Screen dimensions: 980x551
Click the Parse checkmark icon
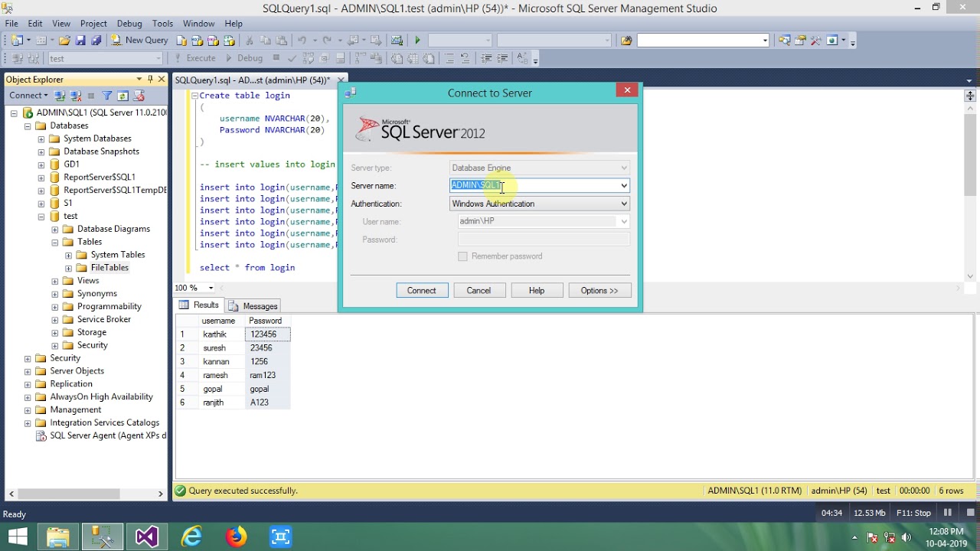pyautogui.click(x=292, y=58)
